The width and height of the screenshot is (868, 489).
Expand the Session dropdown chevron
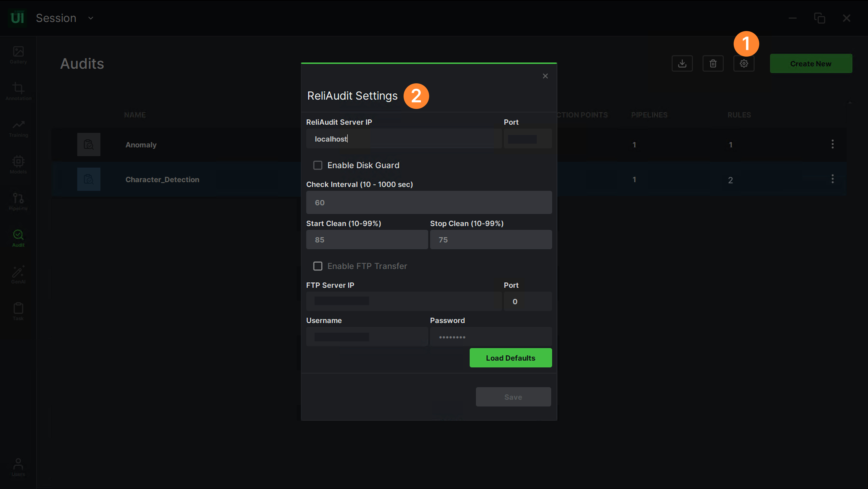pyautogui.click(x=91, y=18)
